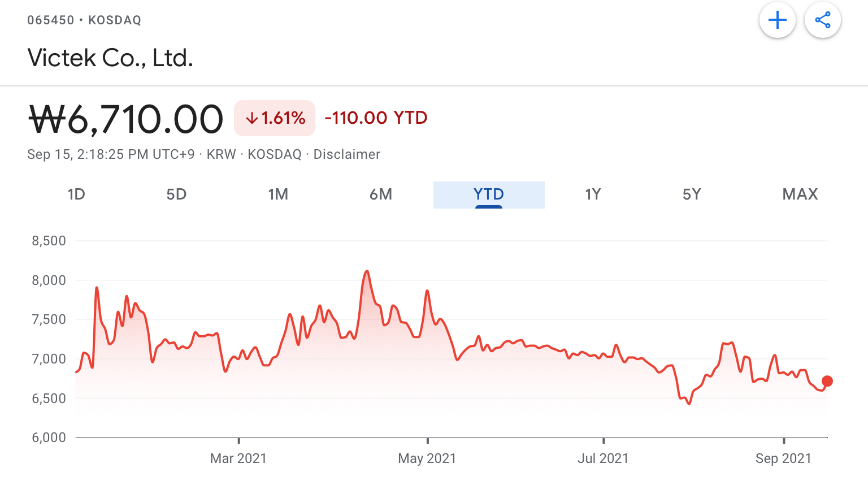Screen dimensions: 868x485
Task: Click the May 2021 axis label
Action: 427,458
